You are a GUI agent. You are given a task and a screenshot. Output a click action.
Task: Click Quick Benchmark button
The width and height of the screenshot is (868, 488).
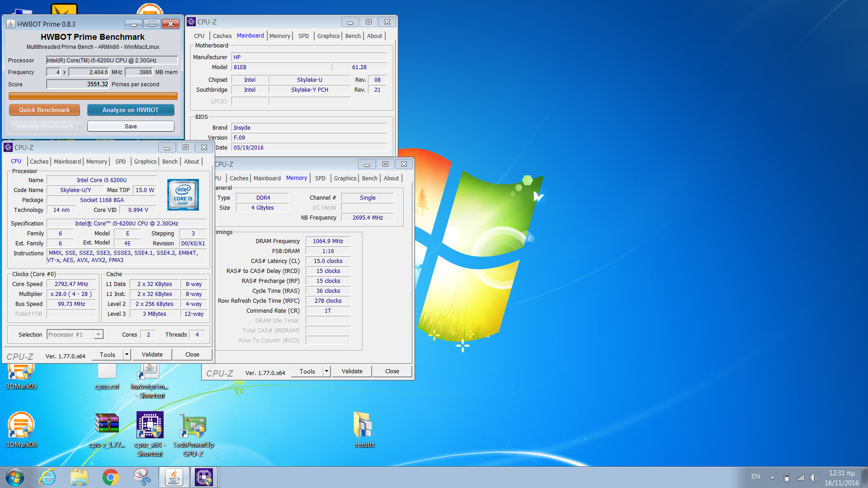point(44,110)
